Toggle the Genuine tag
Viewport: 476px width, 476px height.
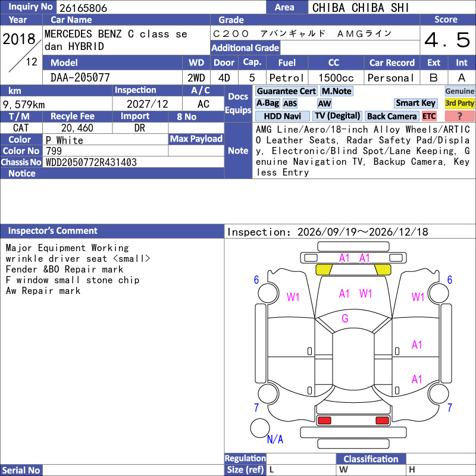tap(459, 91)
